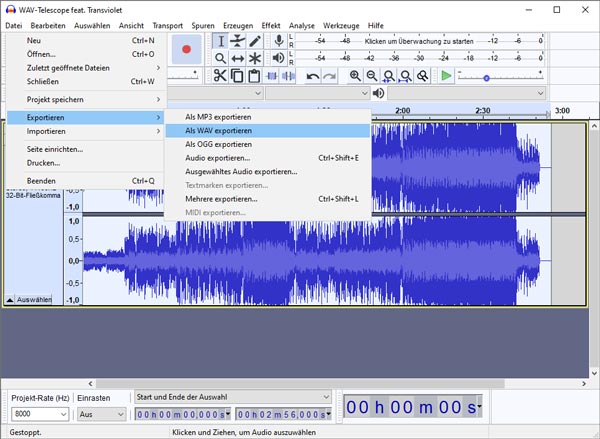Click the Auswählen track button

tap(34, 299)
